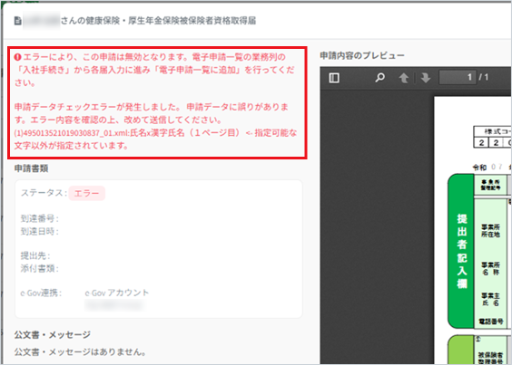Click the 事業所所在地 field label in preview
The image size is (512, 365).
click(490, 231)
